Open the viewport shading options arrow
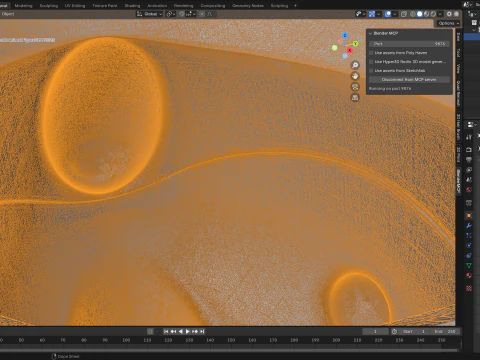Screen dimensions: 480x360 (x=440, y=14)
